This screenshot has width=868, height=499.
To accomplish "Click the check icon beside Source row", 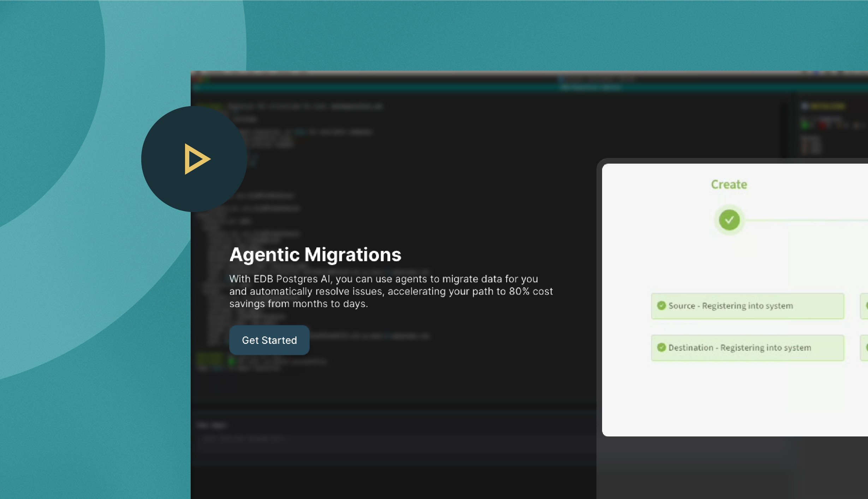I will [661, 306].
